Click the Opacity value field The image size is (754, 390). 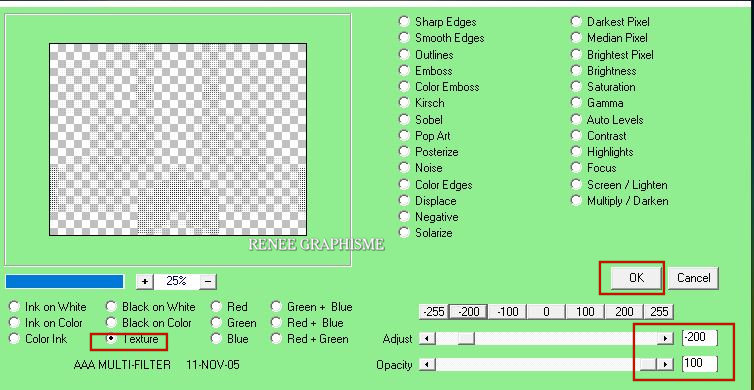[x=699, y=364]
